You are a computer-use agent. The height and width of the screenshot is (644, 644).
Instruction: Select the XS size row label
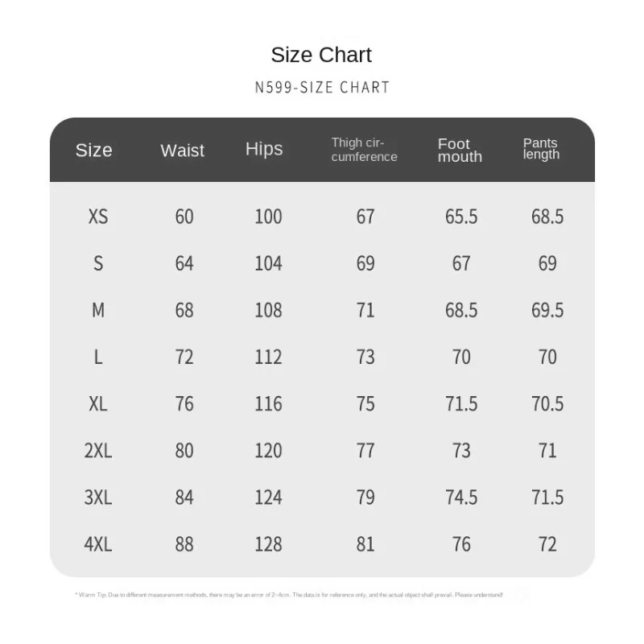coord(98,217)
